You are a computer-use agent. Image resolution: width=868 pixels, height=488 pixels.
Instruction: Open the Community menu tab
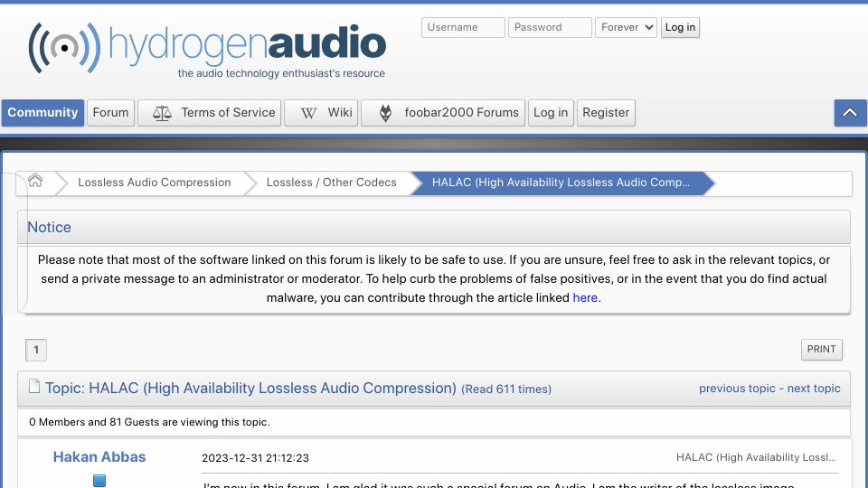tap(42, 113)
